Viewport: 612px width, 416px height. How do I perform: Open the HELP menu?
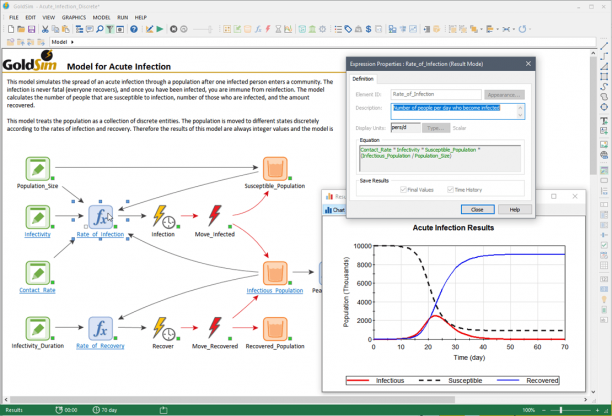[141, 18]
